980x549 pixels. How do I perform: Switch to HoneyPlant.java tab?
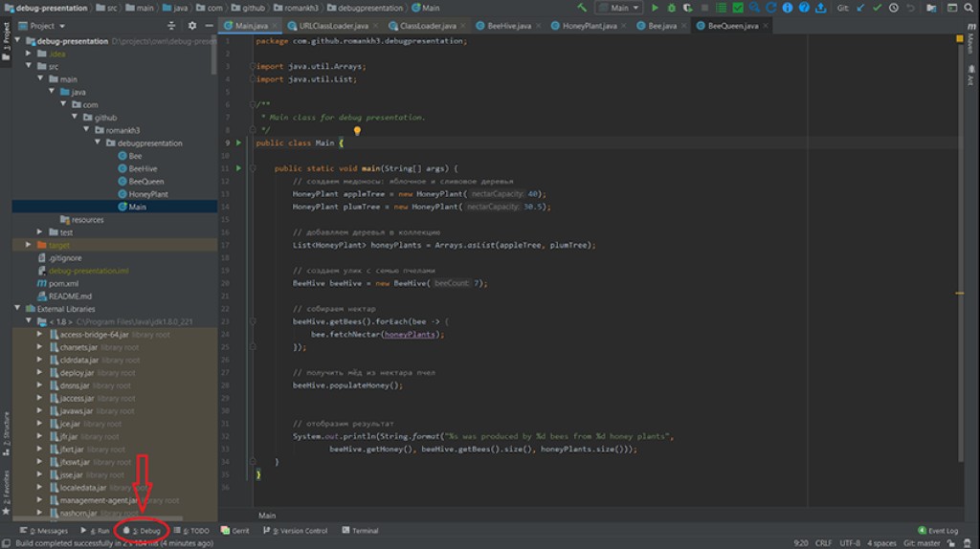589,26
